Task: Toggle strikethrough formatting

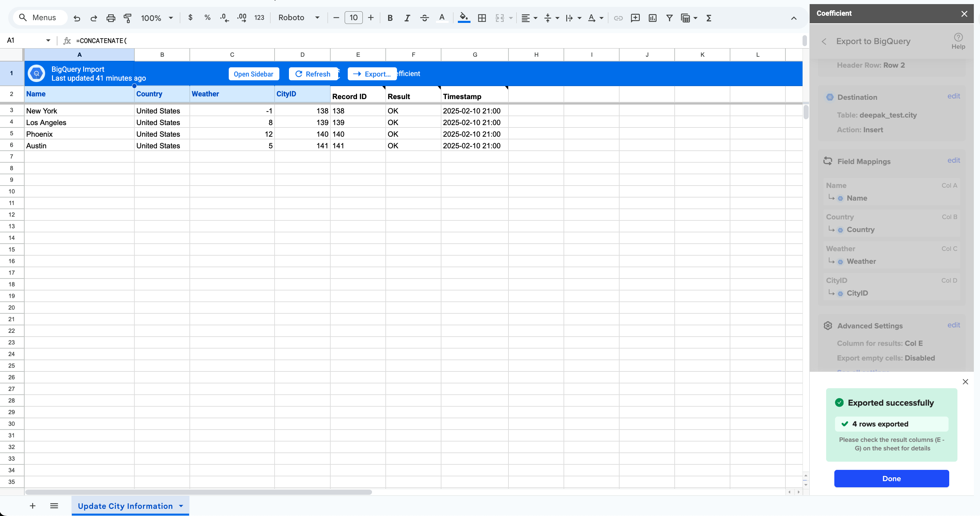Action: [x=424, y=18]
